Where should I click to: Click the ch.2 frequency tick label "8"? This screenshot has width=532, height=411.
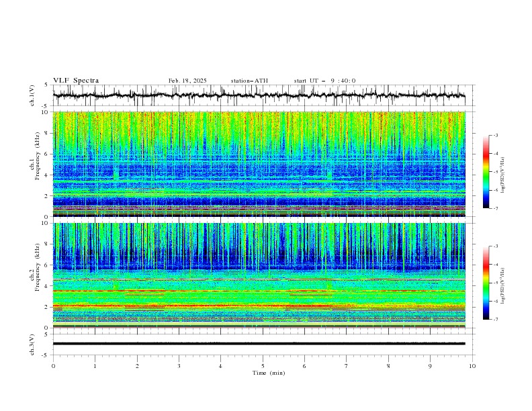[x=46, y=244]
